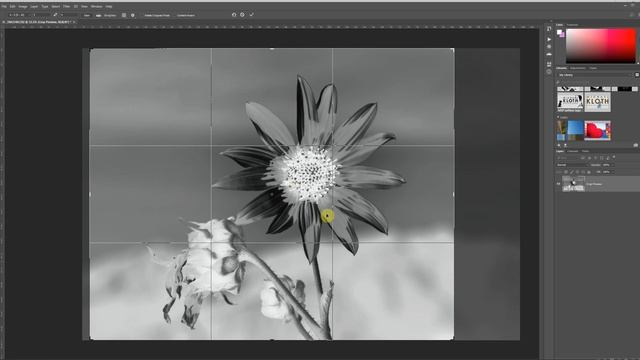Open the Filter menu
Screen dimensions: 640x360
pyautogui.click(x=66, y=7)
